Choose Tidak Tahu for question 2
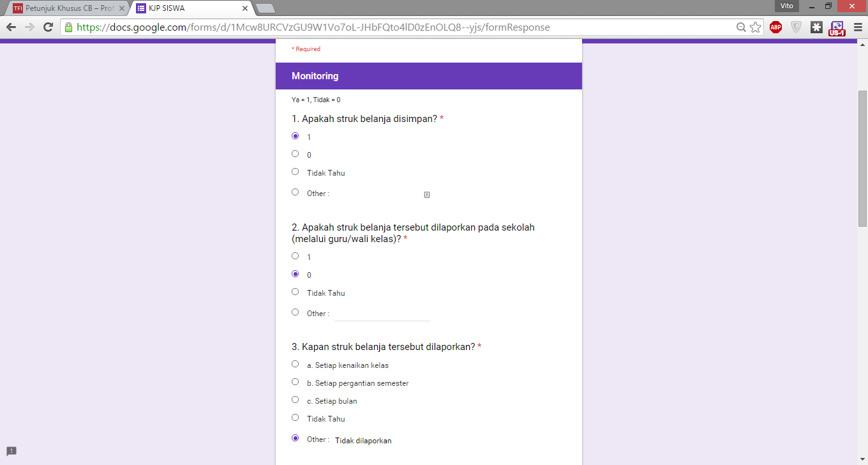868x465 pixels. (x=295, y=292)
